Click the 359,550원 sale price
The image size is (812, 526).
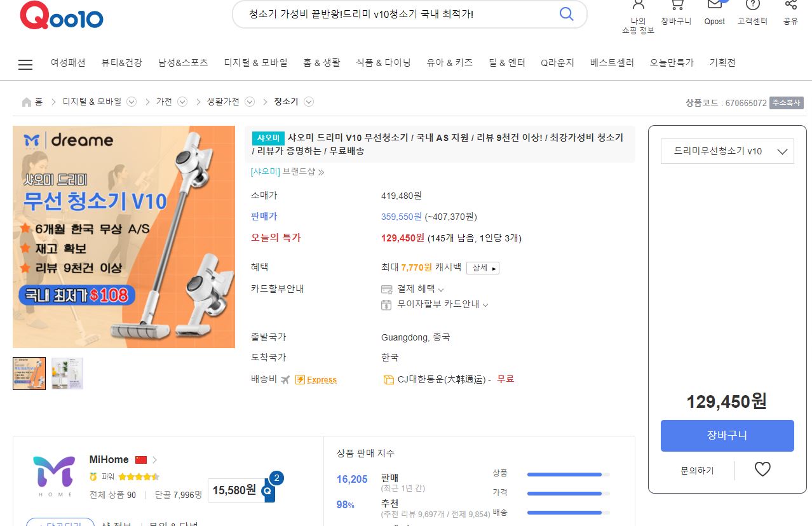pyautogui.click(x=402, y=217)
